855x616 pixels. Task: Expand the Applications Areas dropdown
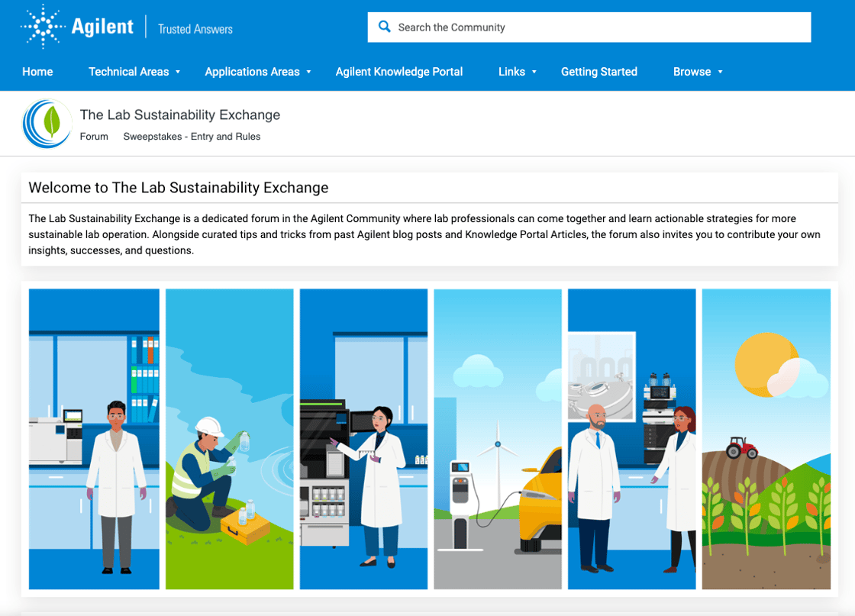[258, 72]
